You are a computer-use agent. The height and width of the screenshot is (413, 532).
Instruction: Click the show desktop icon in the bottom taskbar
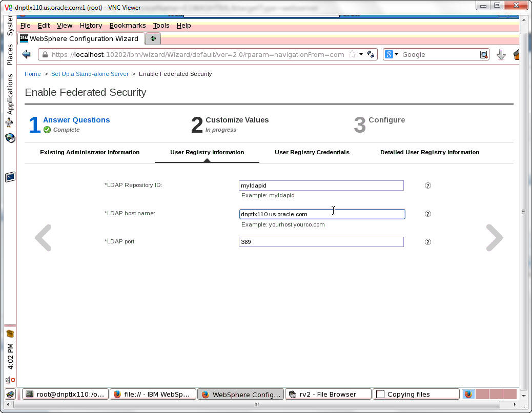pos(11,394)
